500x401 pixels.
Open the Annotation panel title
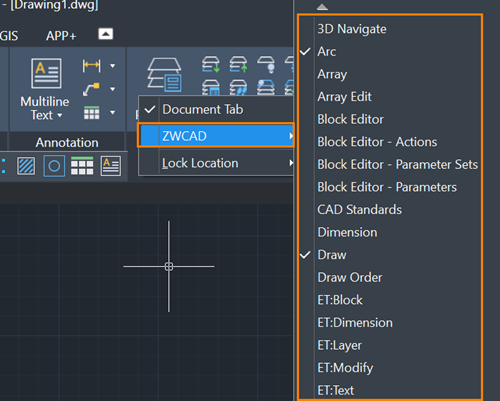point(67,143)
